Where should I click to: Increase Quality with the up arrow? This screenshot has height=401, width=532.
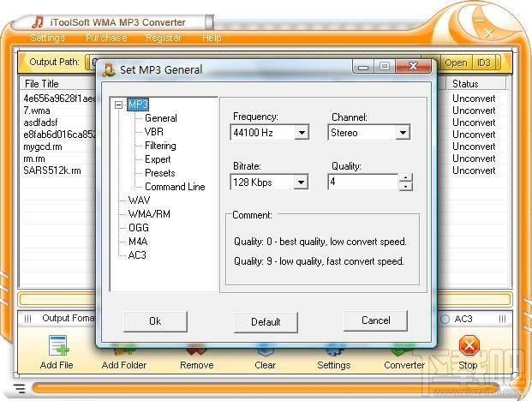pos(406,177)
